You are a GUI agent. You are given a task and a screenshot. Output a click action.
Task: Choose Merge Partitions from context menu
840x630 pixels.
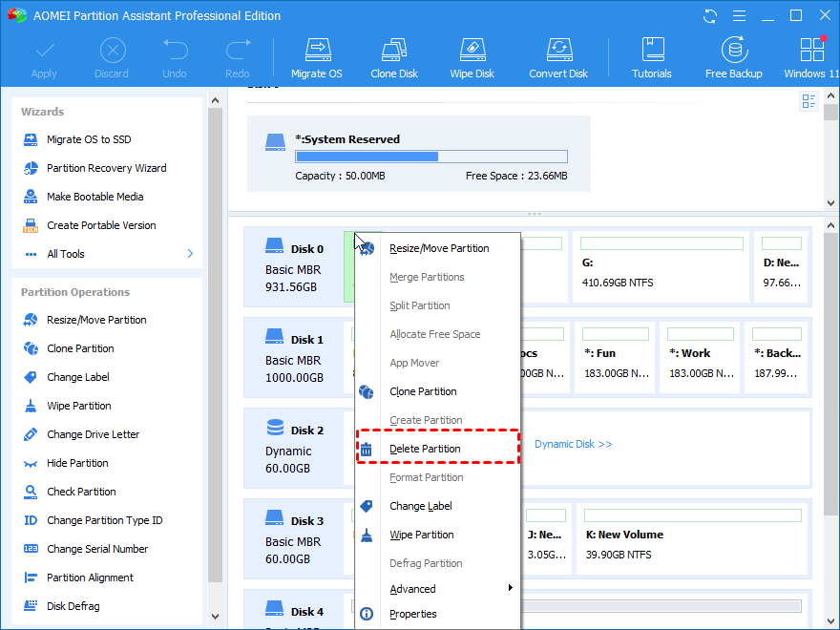click(438, 277)
